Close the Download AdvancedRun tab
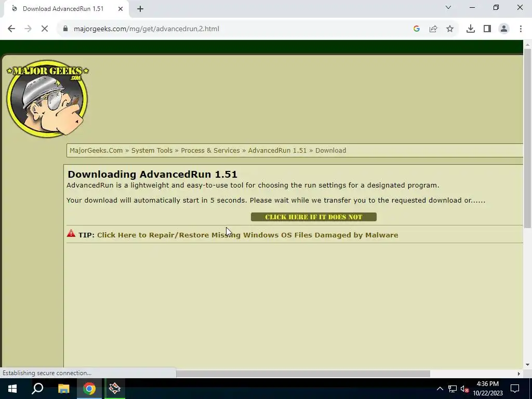Screen dimensions: 532x399 point(121,9)
